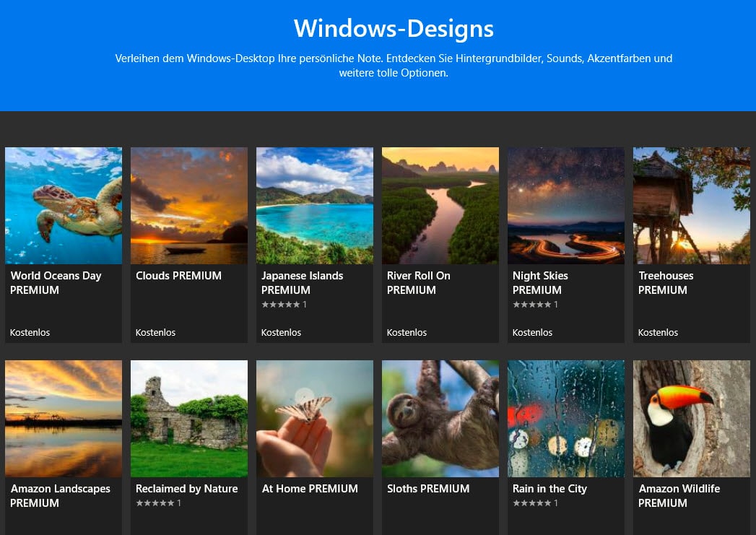Select the Amazon Wildlife PREMIUM theme
Screen dimensions: 756x535
(x=691, y=419)
